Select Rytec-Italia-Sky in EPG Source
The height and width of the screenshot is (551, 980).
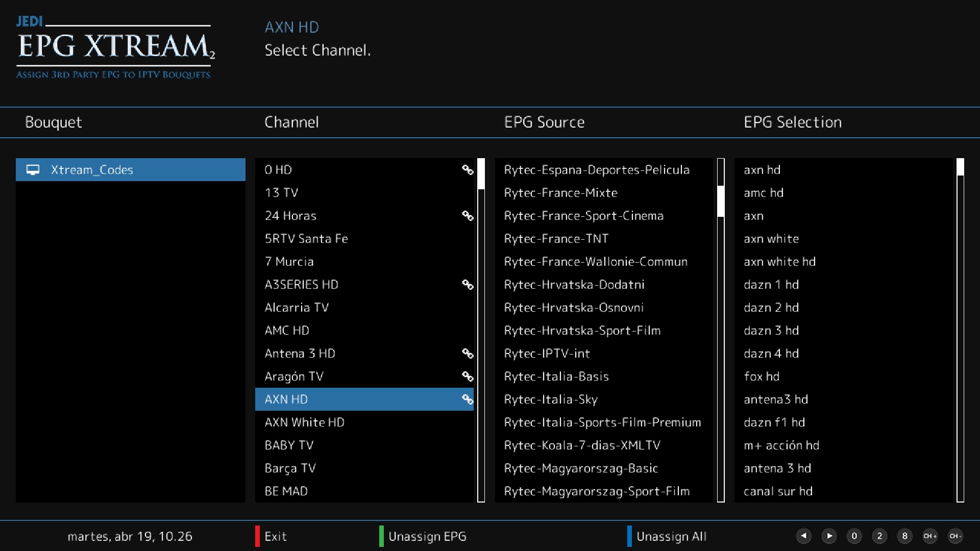click(x=550, y=399)
